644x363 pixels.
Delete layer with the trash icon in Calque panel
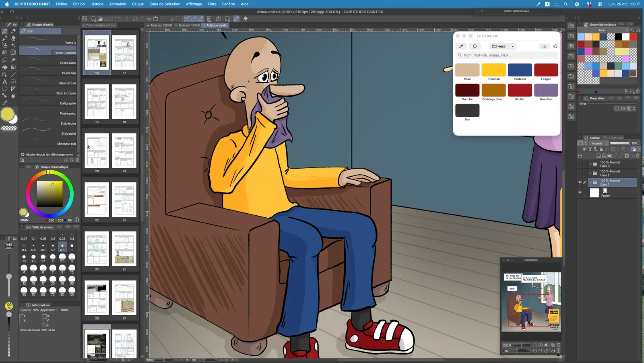638,156
